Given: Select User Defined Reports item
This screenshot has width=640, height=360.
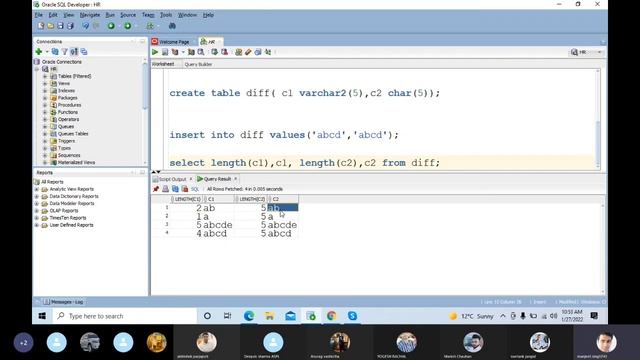Looking at the screenshot, I should pos(71,225).
